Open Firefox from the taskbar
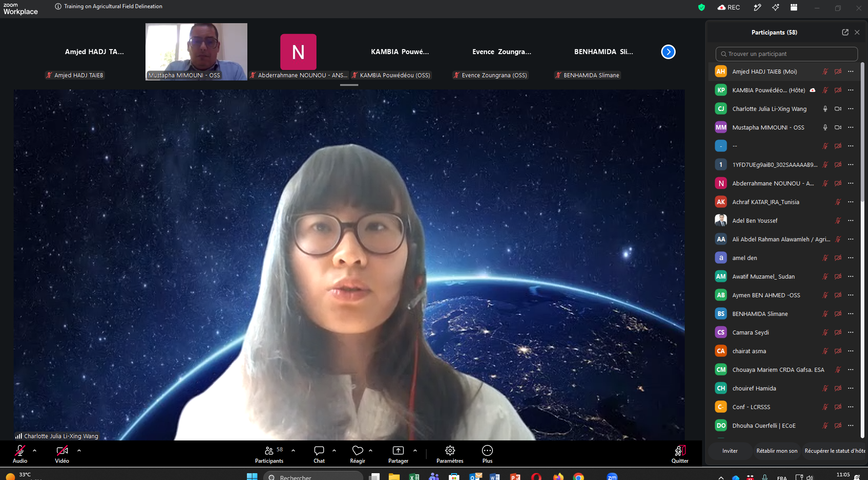The height and width of the screenshot is (480, 868). point(558,476)
